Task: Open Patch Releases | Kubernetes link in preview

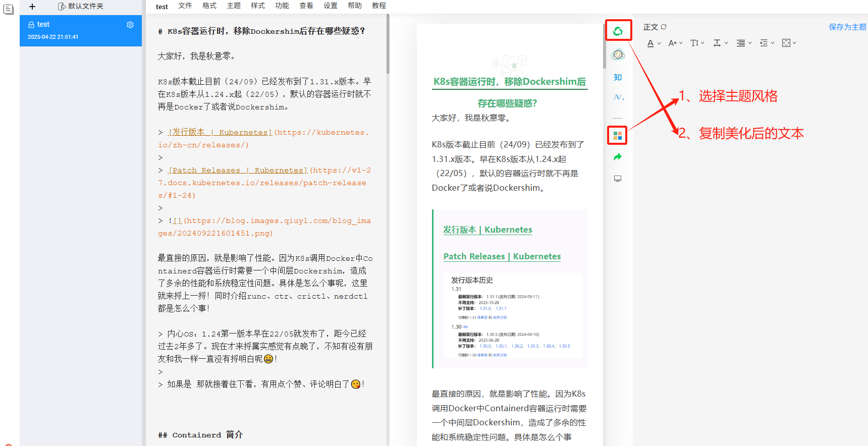Action: (x=502, y=256)
